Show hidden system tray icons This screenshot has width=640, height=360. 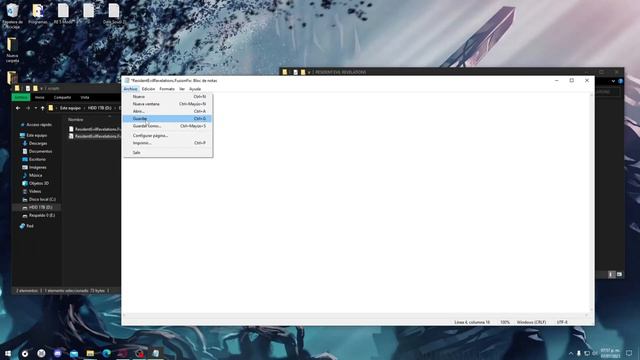[571, 353]
